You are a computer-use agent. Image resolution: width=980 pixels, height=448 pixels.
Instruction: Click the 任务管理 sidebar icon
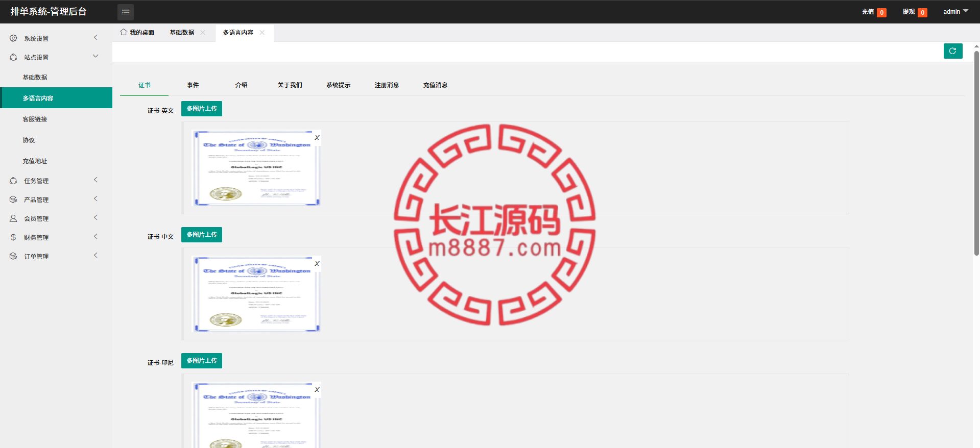(13, 181)
